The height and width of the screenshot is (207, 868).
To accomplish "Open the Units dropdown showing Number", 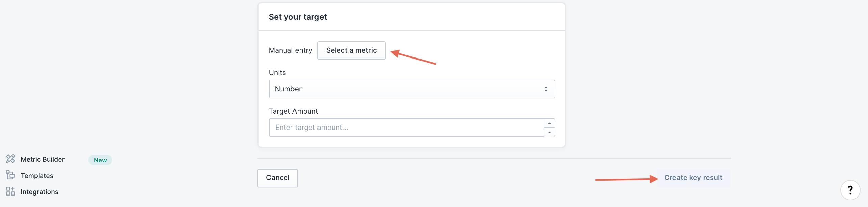I will pos(411,89).
